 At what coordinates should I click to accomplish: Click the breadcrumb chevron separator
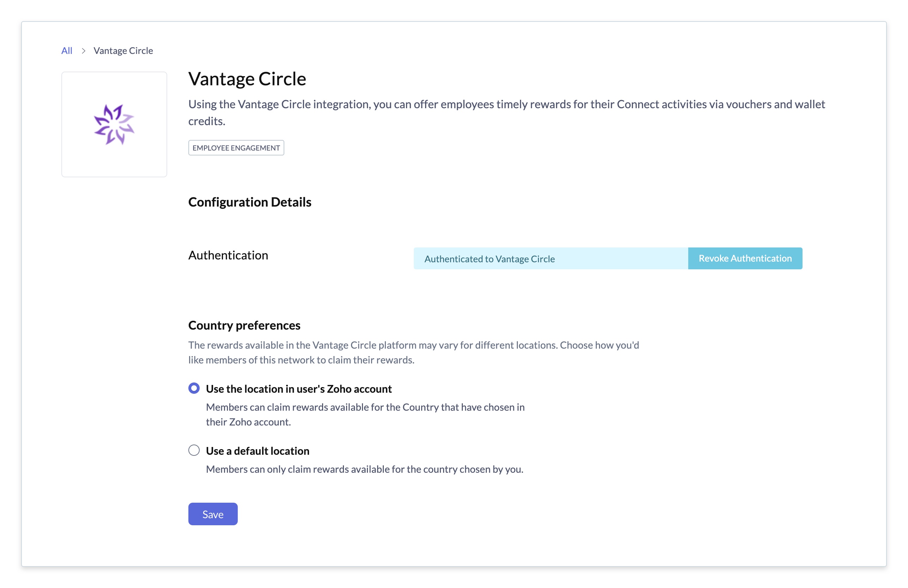pyautogui.click(x=83, y=51)
